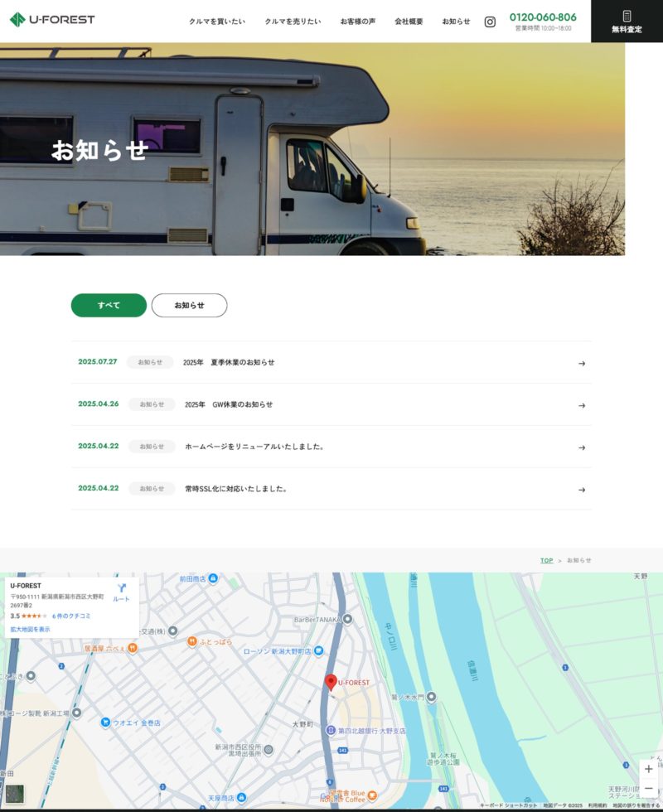This screenshot has height=812, width=663.
Task: Click the U-FOREST logo
Action: click(52, 19)
